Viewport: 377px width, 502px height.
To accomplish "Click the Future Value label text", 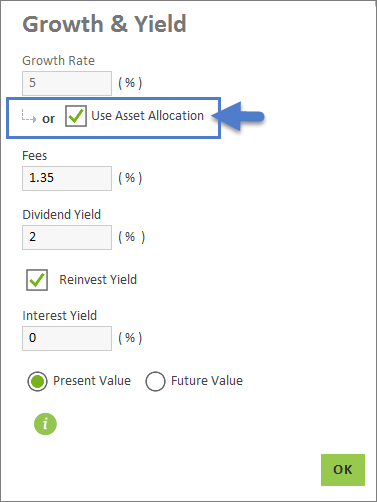I will click(x=207, y=381).
